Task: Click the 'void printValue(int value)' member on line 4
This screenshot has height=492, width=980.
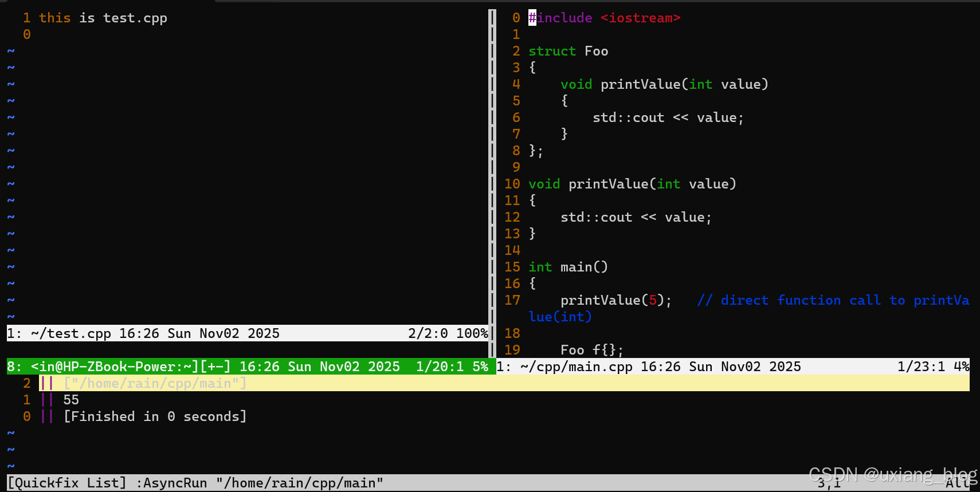Action: 664,84
